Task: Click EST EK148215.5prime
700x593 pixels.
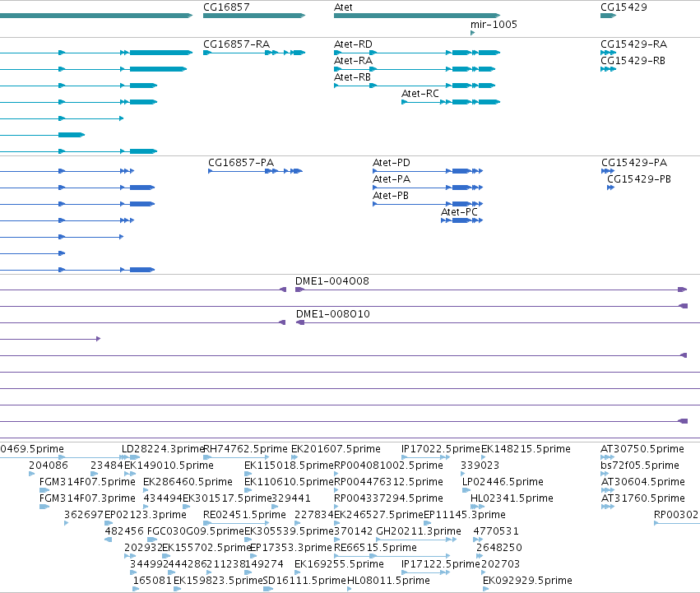Action: 526,449
